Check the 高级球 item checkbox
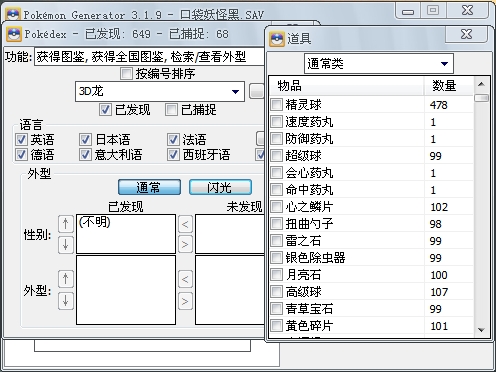496x372 pixels. pos(276,292)
